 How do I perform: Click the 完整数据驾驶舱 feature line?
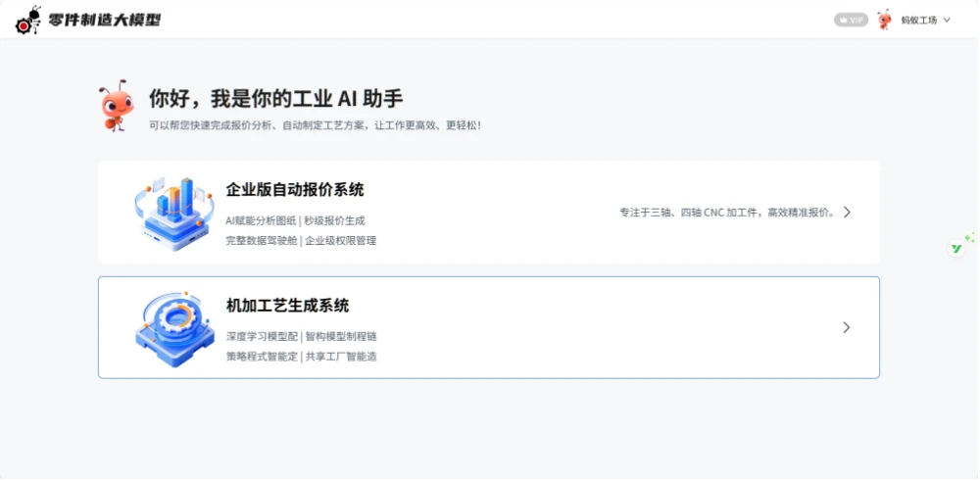click(262, 240)
